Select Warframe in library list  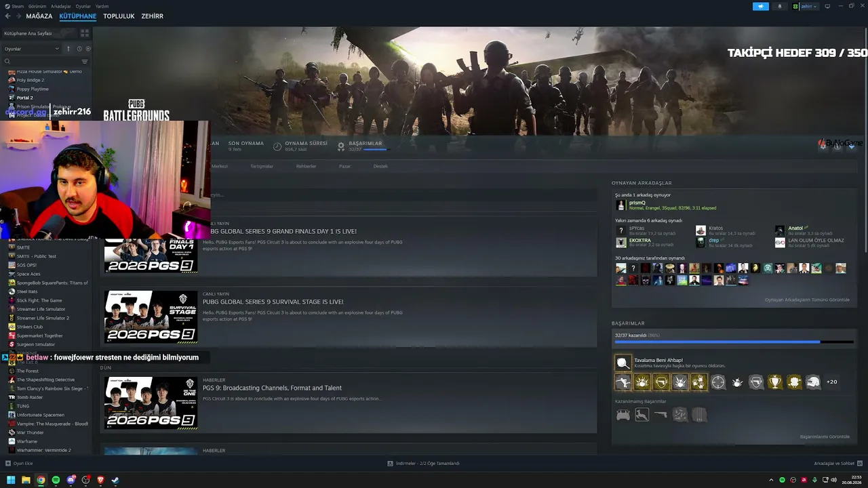[27, 441]
